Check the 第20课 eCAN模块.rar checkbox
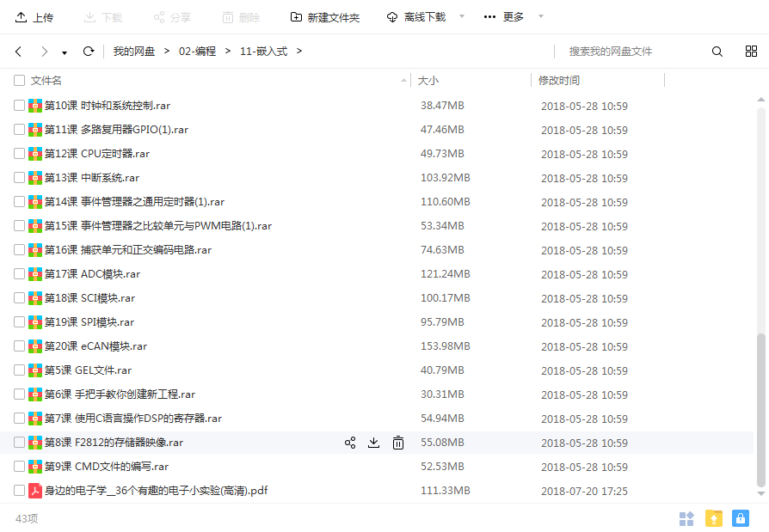This screenshot has height=532, width=769. click(19, 345)
